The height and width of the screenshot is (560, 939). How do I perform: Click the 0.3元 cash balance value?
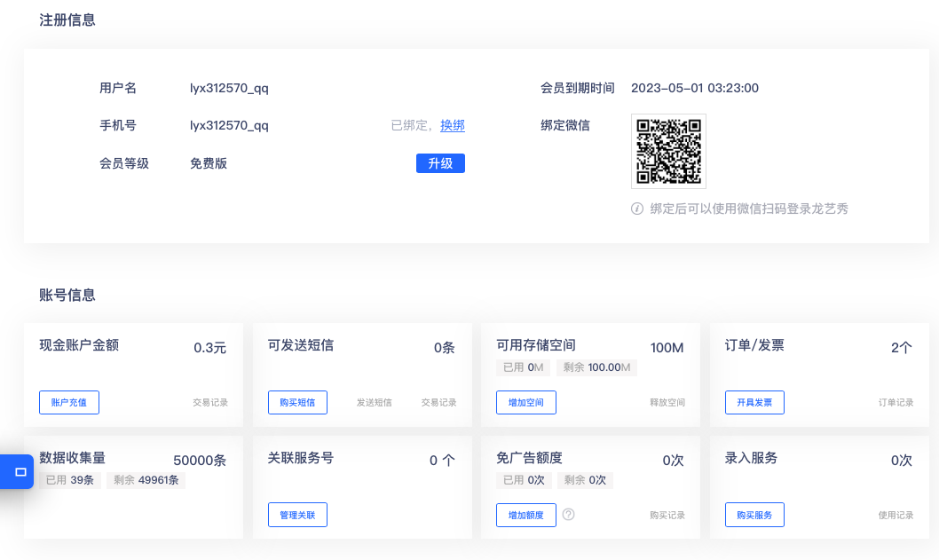pyautogui.click(x=209, y=348)
